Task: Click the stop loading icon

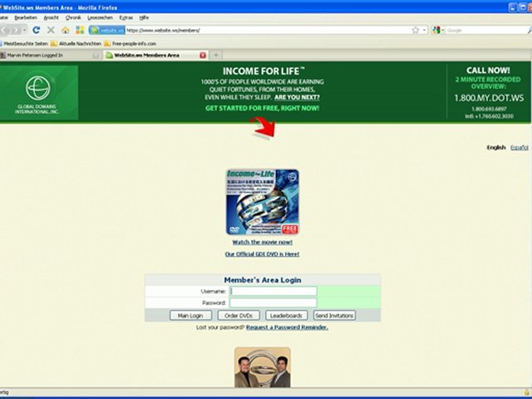Action: click(x=51, y=30)
